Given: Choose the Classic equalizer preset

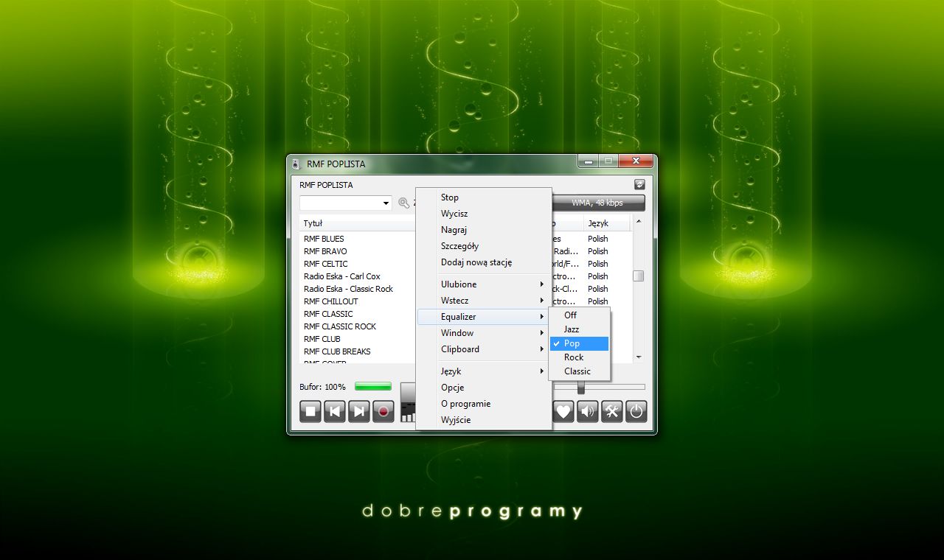Looking at the screenshot, I should 580,371.
